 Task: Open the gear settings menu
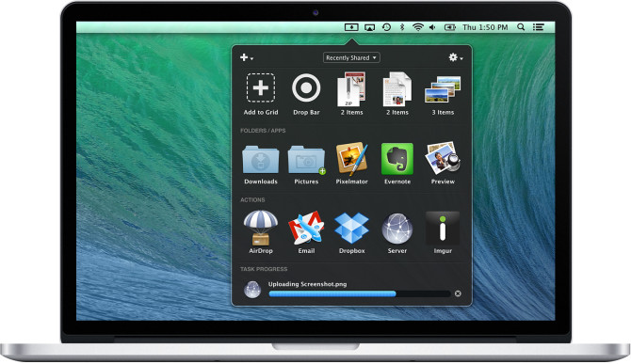tap(456, 57)
